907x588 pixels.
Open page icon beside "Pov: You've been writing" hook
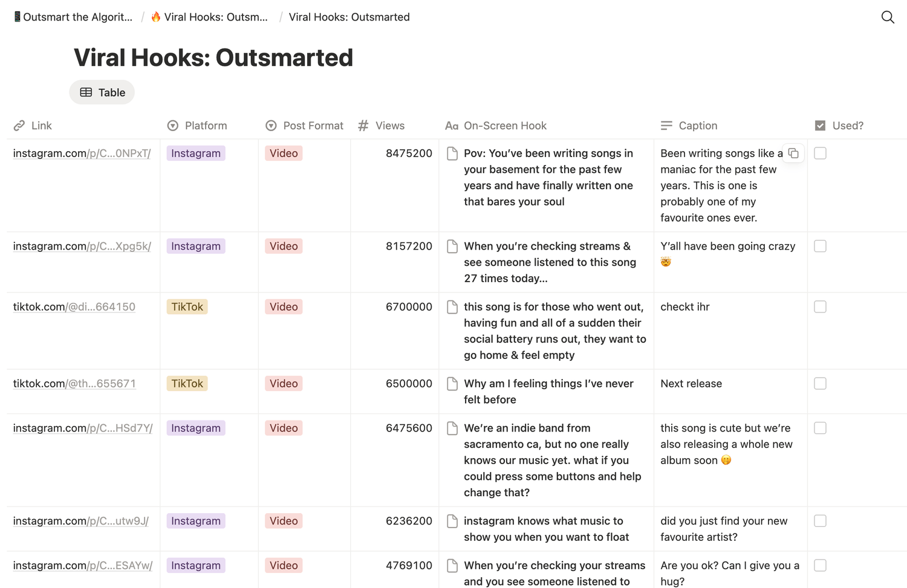(452, 153)
